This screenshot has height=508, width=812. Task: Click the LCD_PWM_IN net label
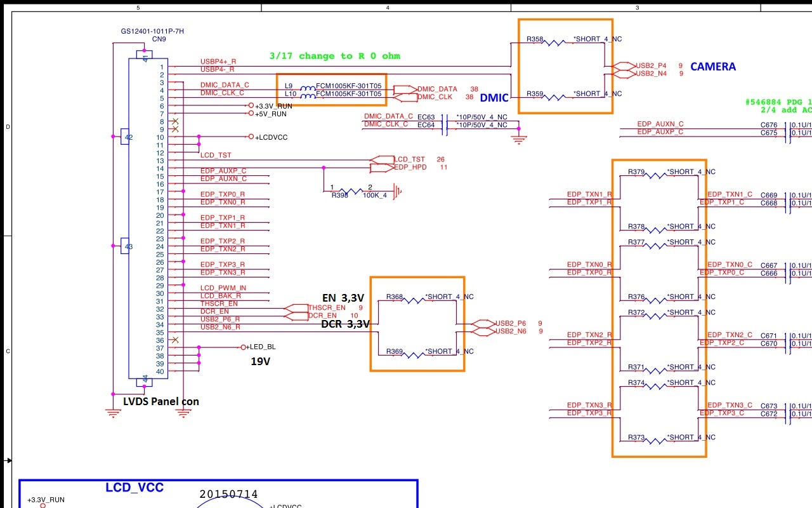pos(223,288)
